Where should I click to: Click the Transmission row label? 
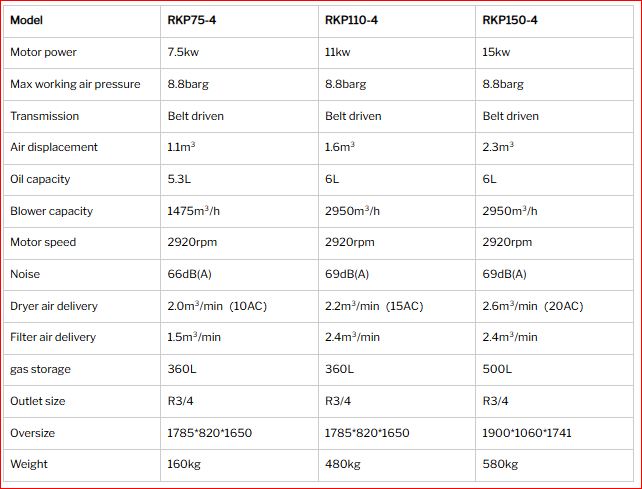[45, 116]
